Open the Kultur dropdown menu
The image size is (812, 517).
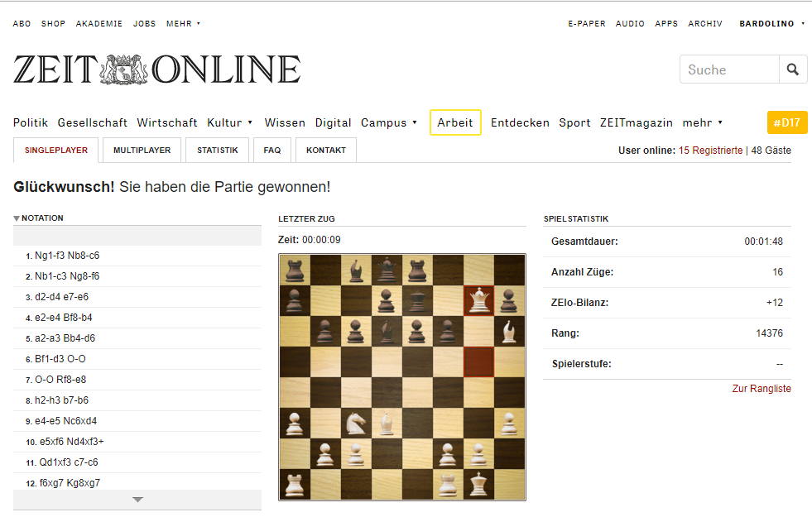pos(230,122)
